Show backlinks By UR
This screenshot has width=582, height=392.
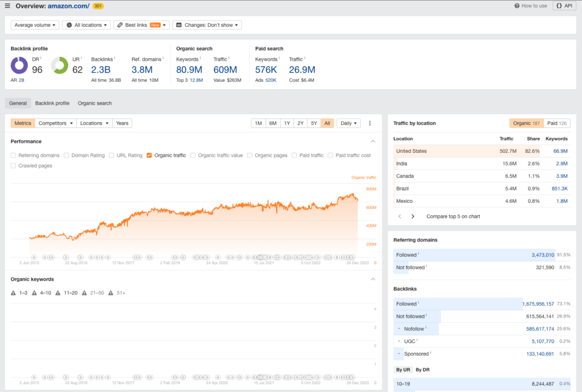point(403,370)
